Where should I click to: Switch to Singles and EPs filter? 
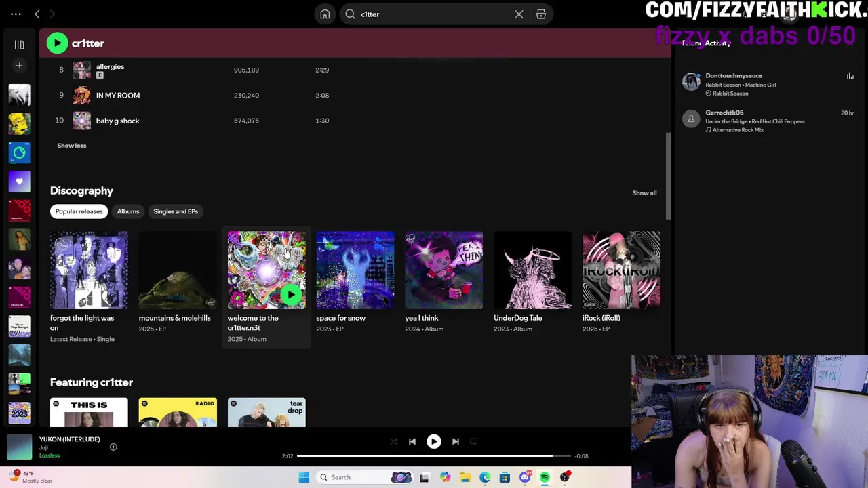click(x=176, y=211)
